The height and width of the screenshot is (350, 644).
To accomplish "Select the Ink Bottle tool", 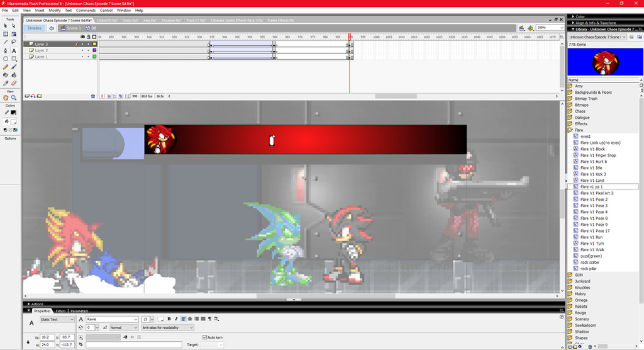I will (6, 76).
